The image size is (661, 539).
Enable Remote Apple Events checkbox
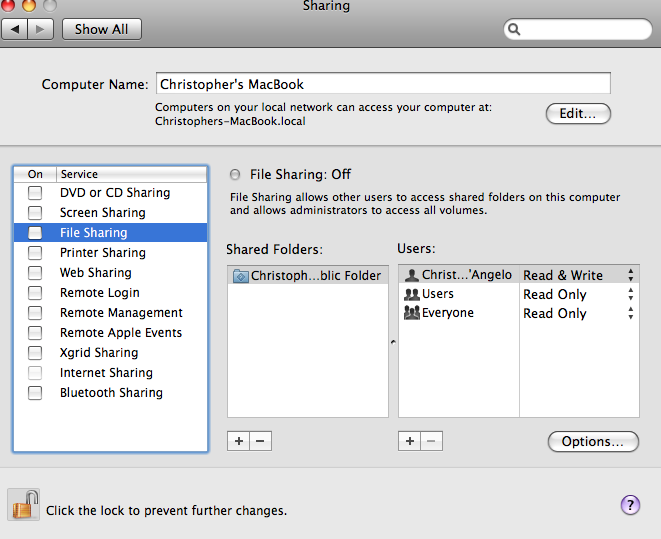click(x=35, y=333)
